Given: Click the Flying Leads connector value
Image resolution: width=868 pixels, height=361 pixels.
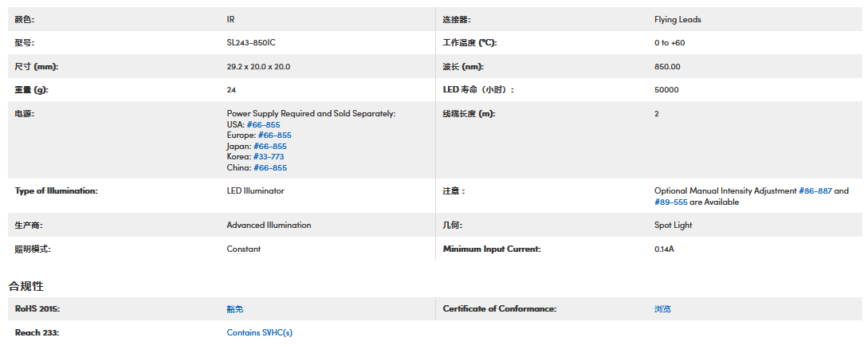Looking at the screenshot, I should pyautogui.click(x=678, y=20).
